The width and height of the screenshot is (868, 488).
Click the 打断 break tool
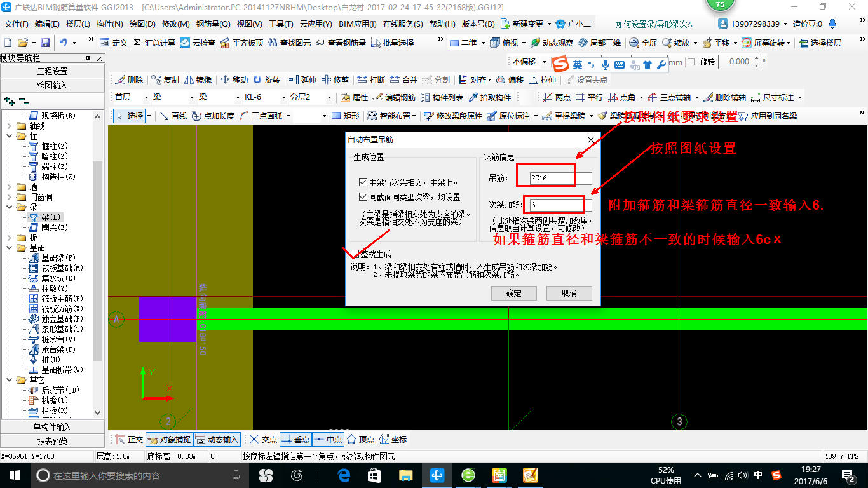click(x=371, y=79)
